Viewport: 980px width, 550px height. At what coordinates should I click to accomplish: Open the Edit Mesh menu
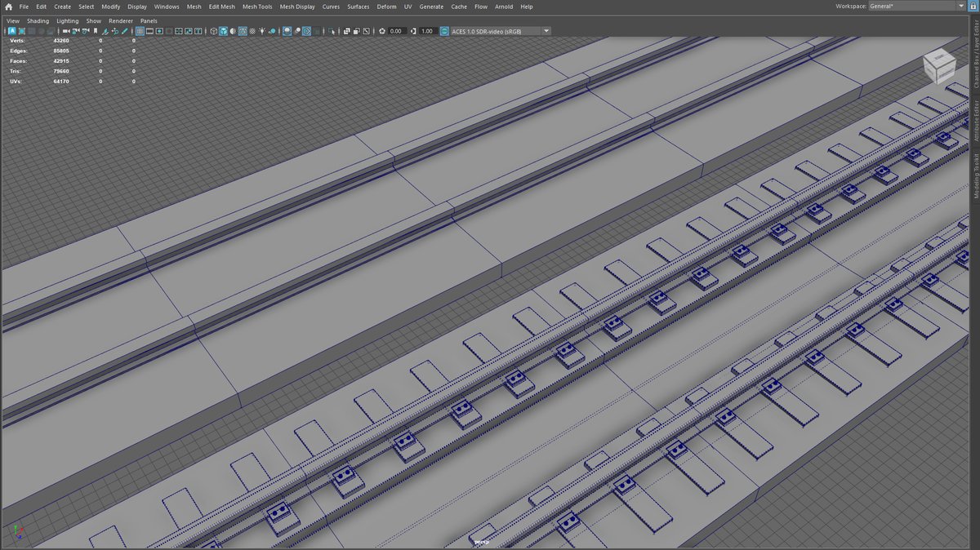[x=221, y=7]
